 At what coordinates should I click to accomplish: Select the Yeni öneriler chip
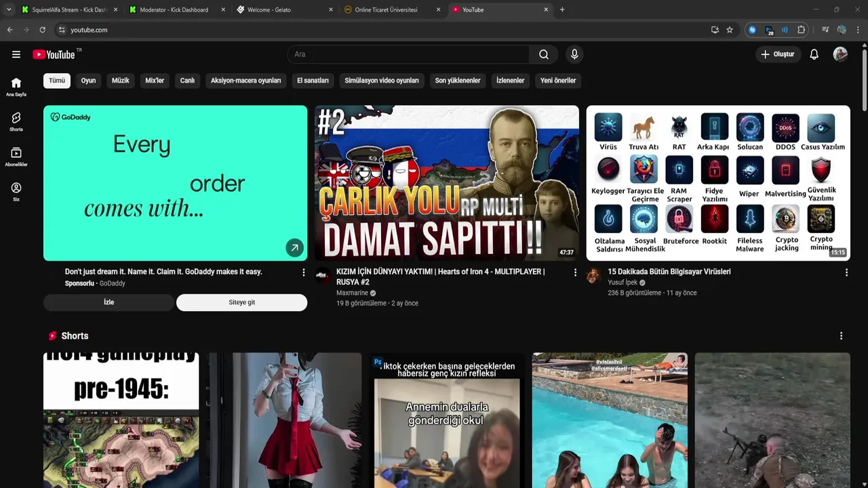point(558,81)
